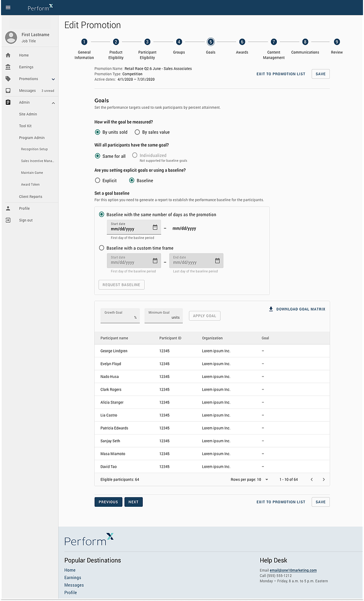Viewport: 364px width, 601px height.
Task: Go to next page of participants
Action: coord(323,480)
